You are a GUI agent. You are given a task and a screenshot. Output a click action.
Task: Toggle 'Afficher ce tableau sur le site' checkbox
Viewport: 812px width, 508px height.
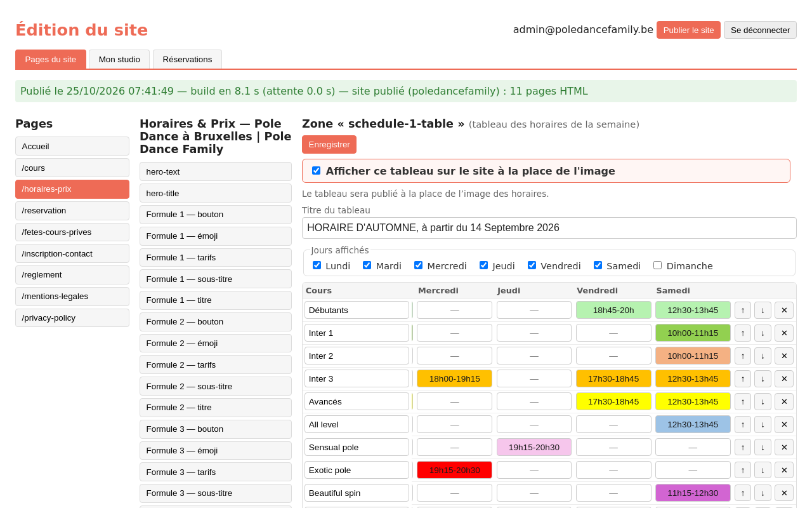[316, 170]
